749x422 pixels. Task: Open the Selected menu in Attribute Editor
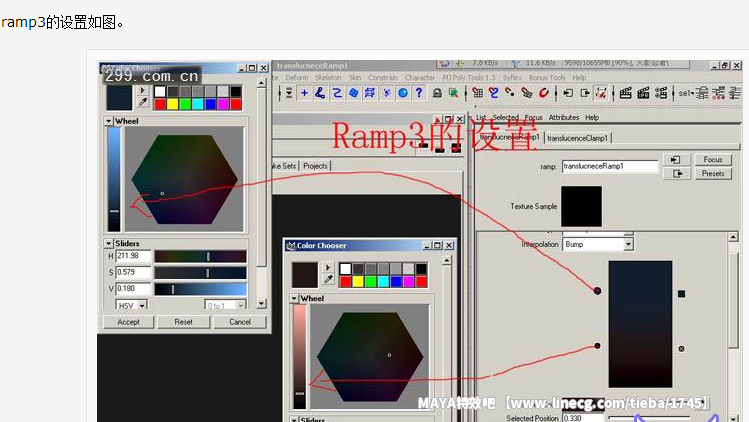tap(505, 117)
